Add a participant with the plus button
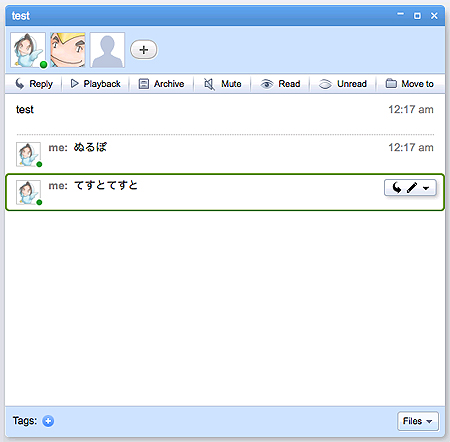This screenshot has width=450, height=442. (143, 50)
